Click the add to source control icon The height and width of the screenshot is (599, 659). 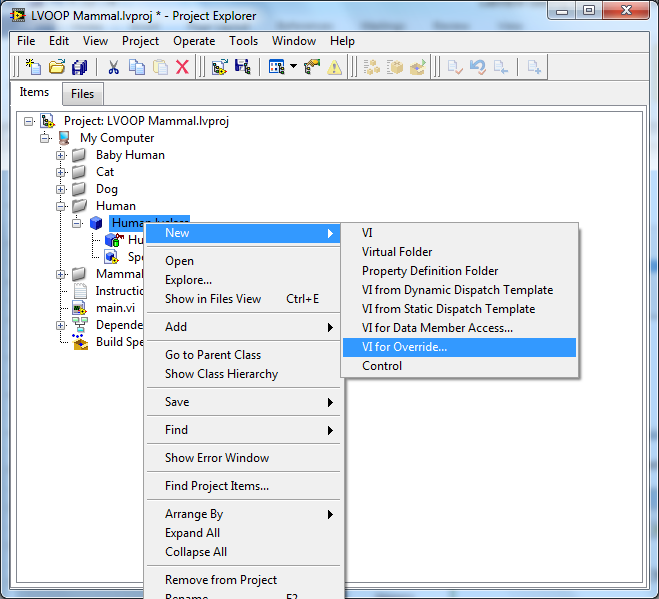(x=534, y=67)
